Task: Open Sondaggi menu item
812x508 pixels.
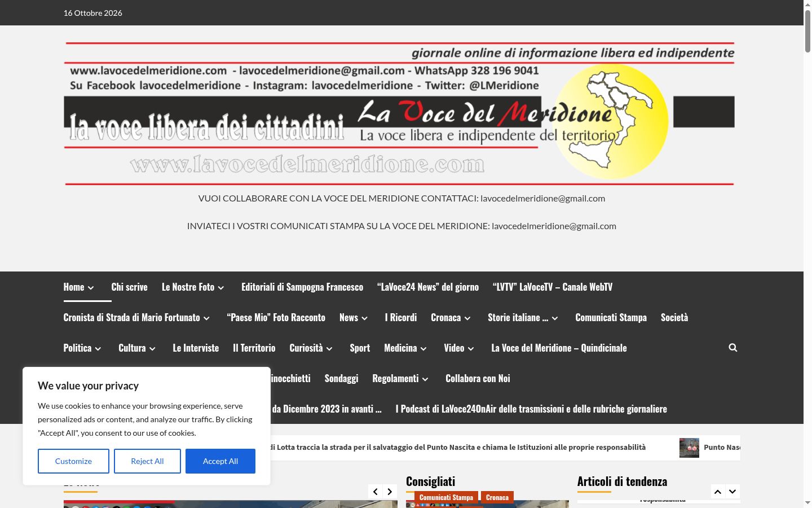Action: (x=341, y=378)
